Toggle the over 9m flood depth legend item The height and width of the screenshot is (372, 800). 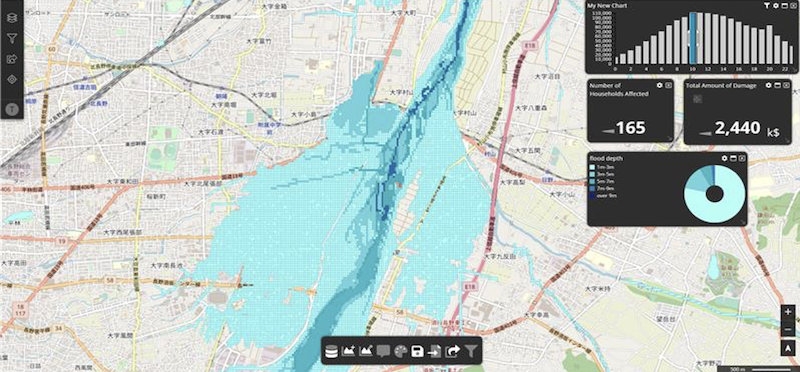coord(603,195)
